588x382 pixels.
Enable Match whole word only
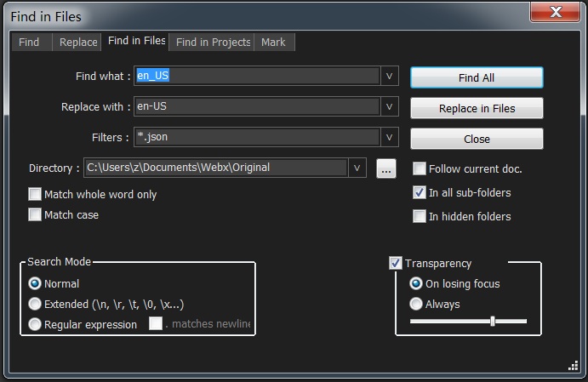(35, 195)
